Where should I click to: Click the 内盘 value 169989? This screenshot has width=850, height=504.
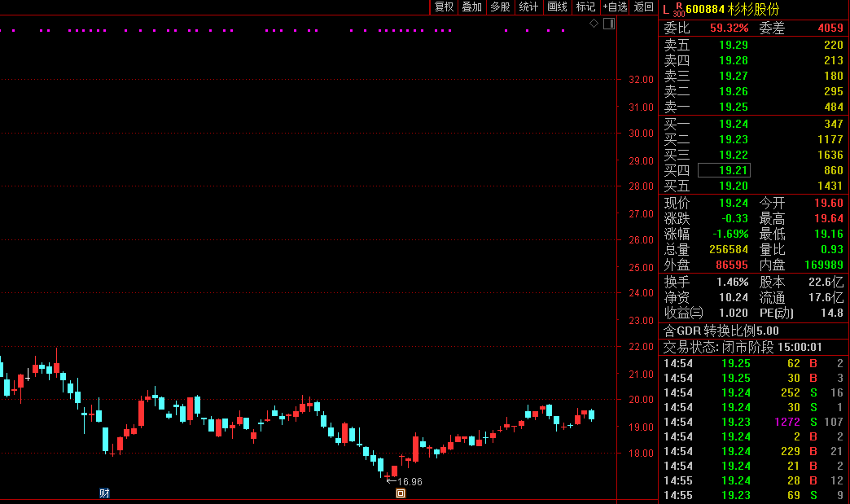(824, 265)
